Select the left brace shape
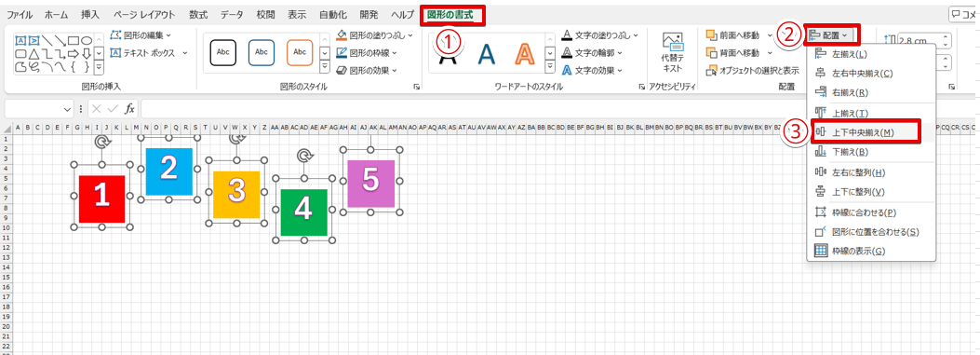This screenshot has height=355, width=980. 74,67
